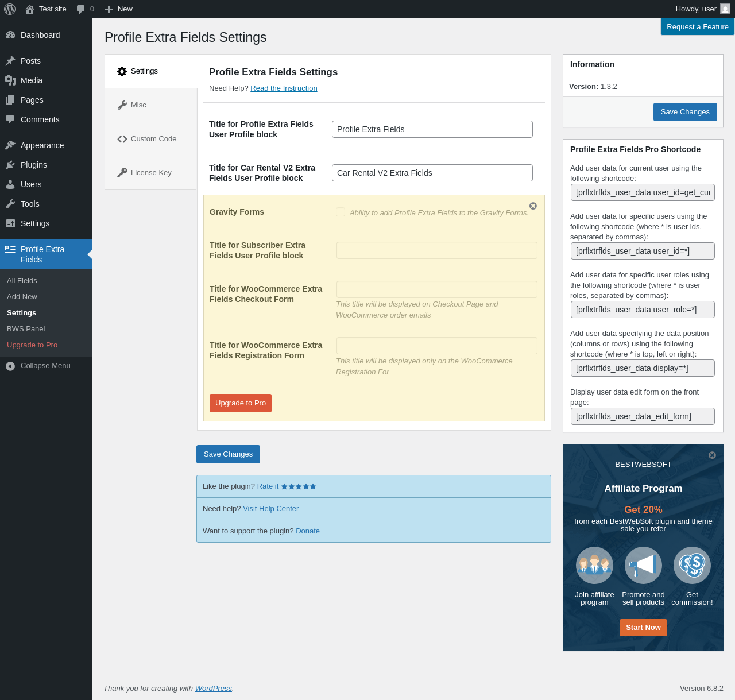
Task: Select the Settings tab
Action: (151, 71)
